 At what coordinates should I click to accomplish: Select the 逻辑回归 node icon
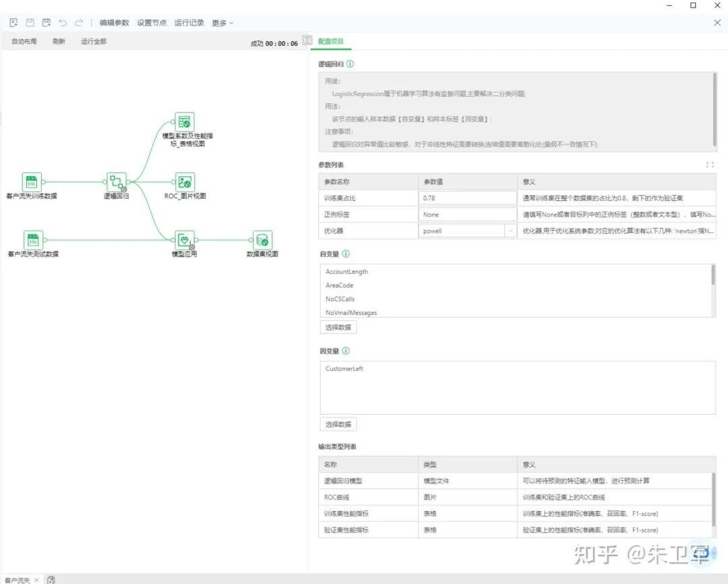coord(116,182)
